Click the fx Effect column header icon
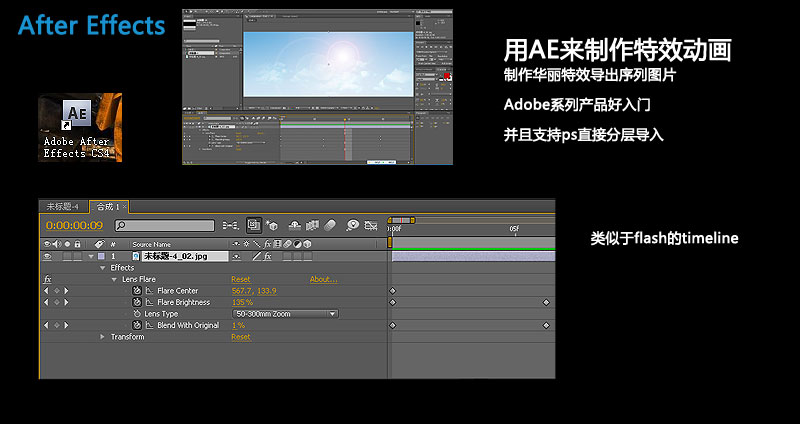This screenshot has height=424, width=800. tap(268, 244)
